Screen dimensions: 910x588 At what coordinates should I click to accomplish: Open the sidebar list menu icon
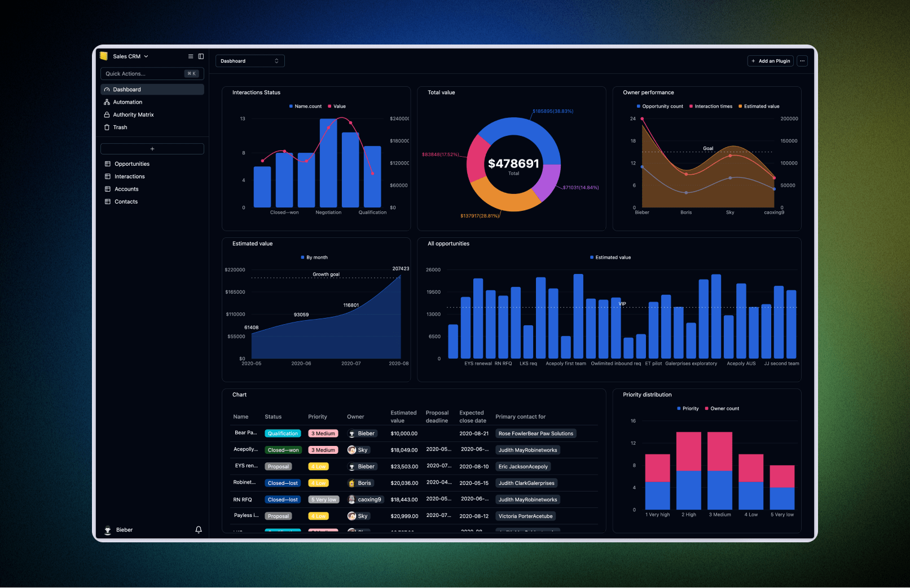click(191, 56)
